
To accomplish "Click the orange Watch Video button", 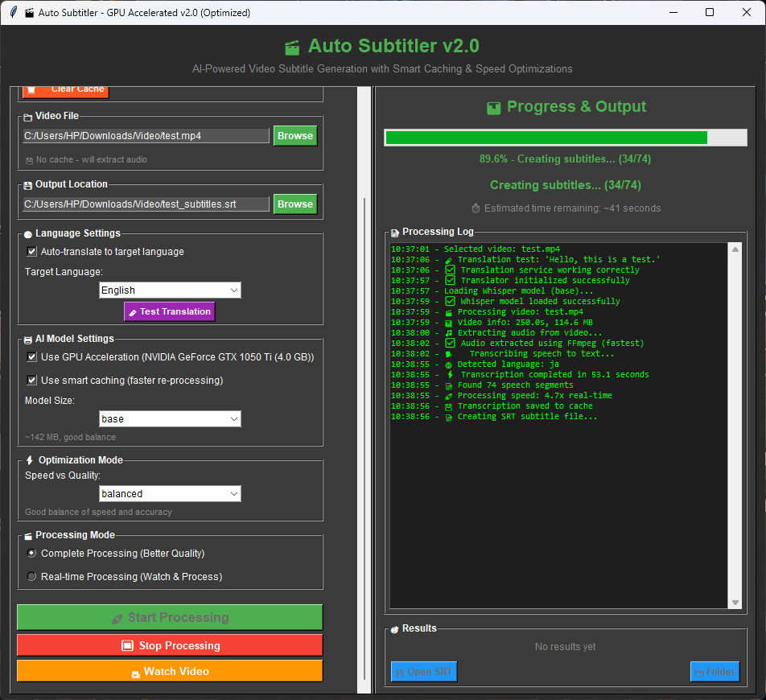I will pyautogui.click(x=170, y=671).
